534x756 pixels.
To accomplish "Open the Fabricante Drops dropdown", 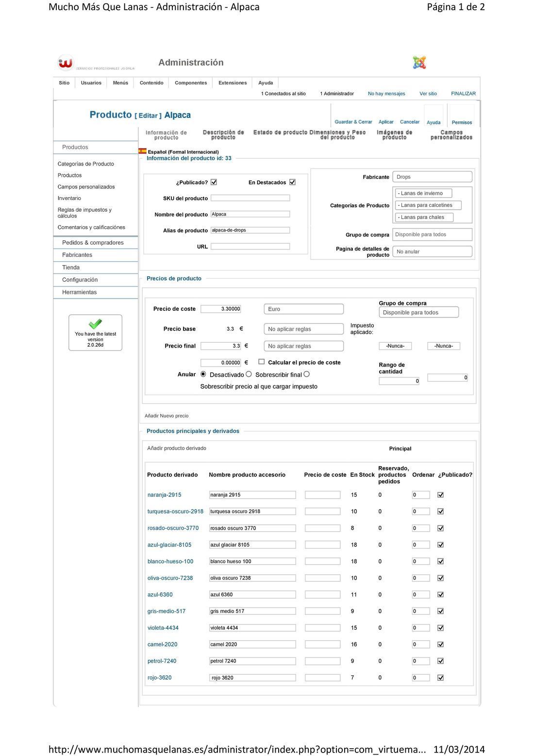I will pos(432,177).
